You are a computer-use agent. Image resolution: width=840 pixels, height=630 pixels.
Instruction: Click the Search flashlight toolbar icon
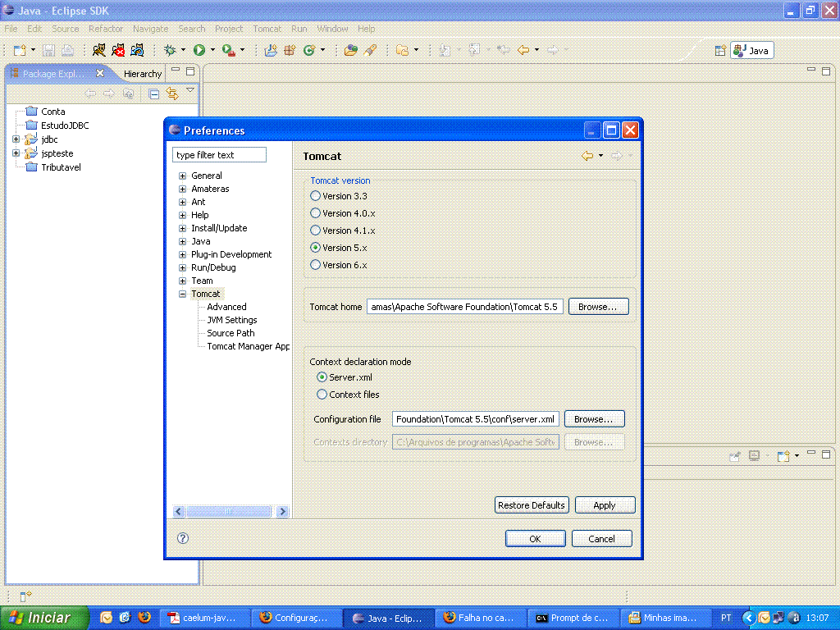370,50
